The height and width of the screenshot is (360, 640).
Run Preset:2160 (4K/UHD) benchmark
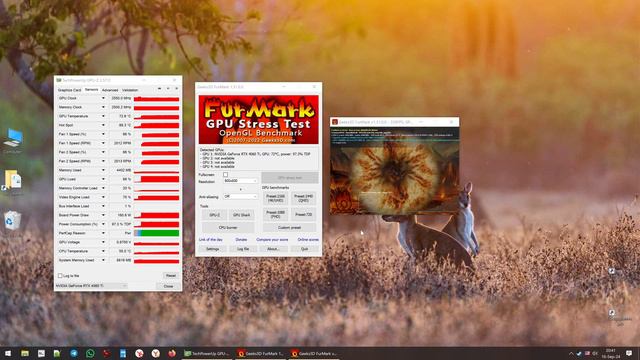click(x=276, y=198)
